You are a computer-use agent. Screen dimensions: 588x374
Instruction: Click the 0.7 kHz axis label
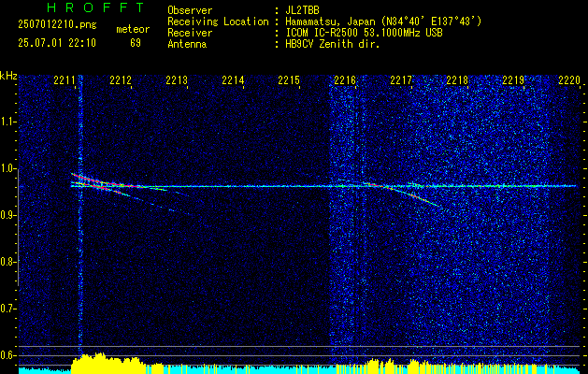click(7, 309)
